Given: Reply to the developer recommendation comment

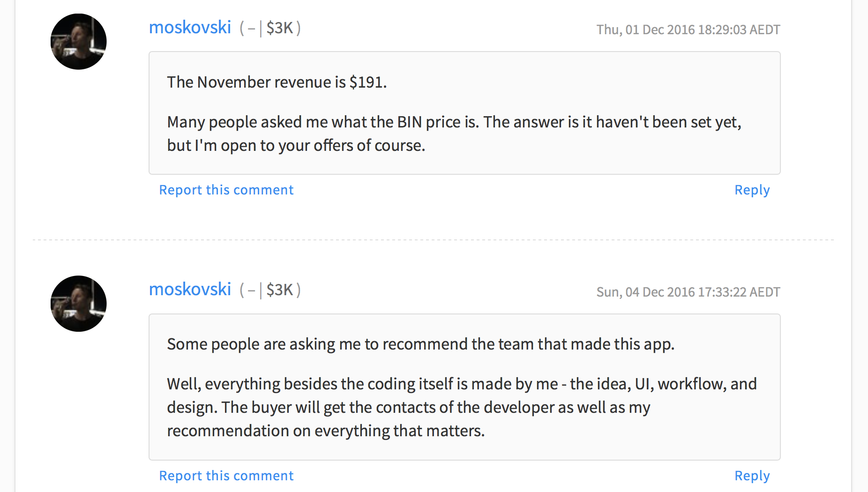Looking at the screenshot, I should (x=752, y=476).
